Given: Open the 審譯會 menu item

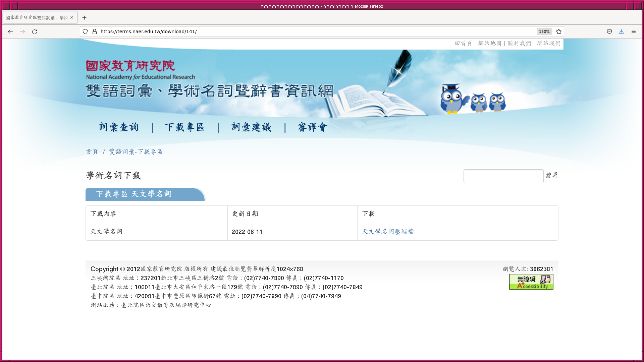Looking at the screenshot, I should click(x=312, y=127).
